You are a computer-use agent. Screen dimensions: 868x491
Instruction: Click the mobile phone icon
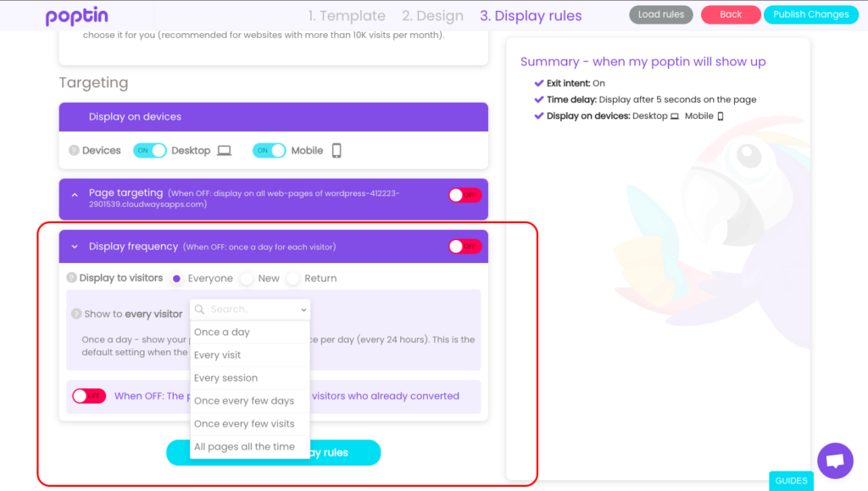pos(337,151)
